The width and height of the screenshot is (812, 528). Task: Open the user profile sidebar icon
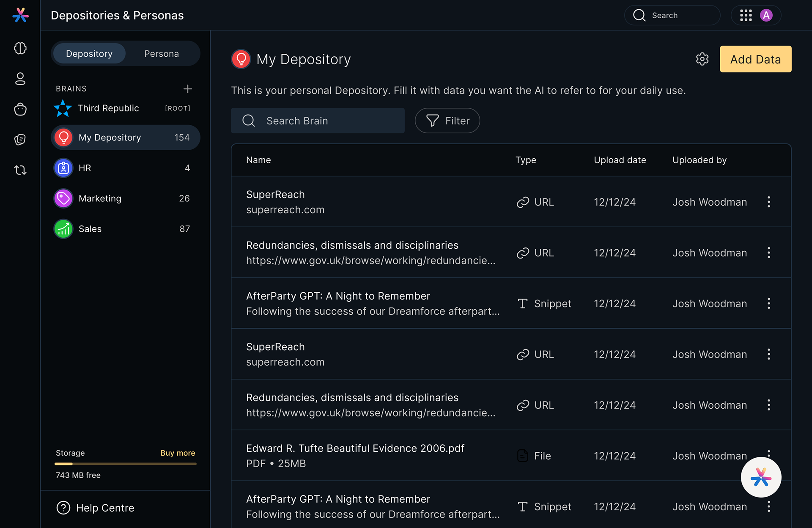20,79
